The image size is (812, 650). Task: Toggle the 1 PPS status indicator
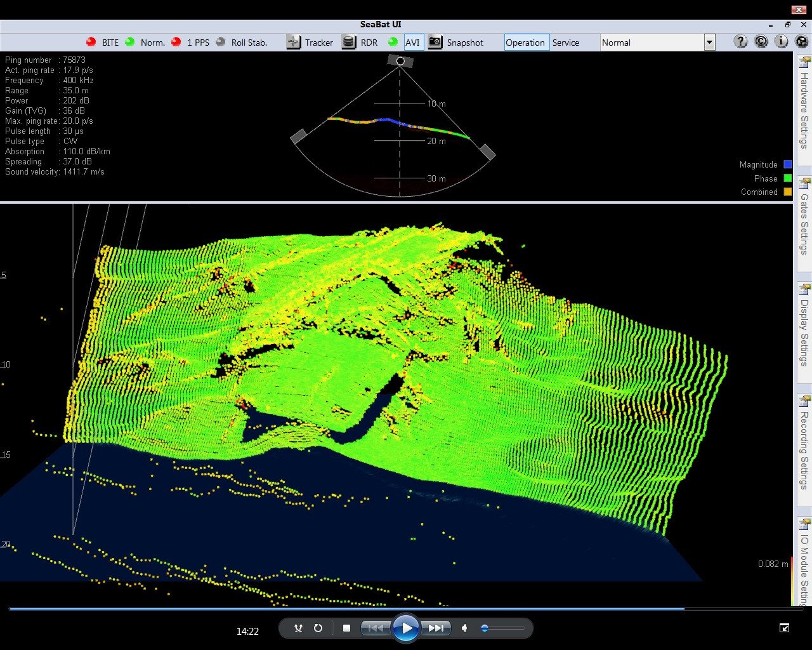pyautogui.click(x=176, y=42)
